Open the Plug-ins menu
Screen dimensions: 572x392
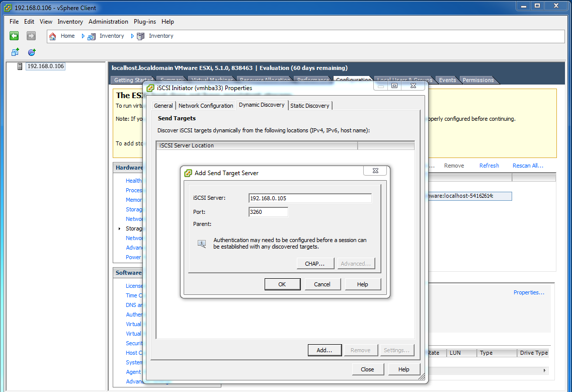point(145,22)
